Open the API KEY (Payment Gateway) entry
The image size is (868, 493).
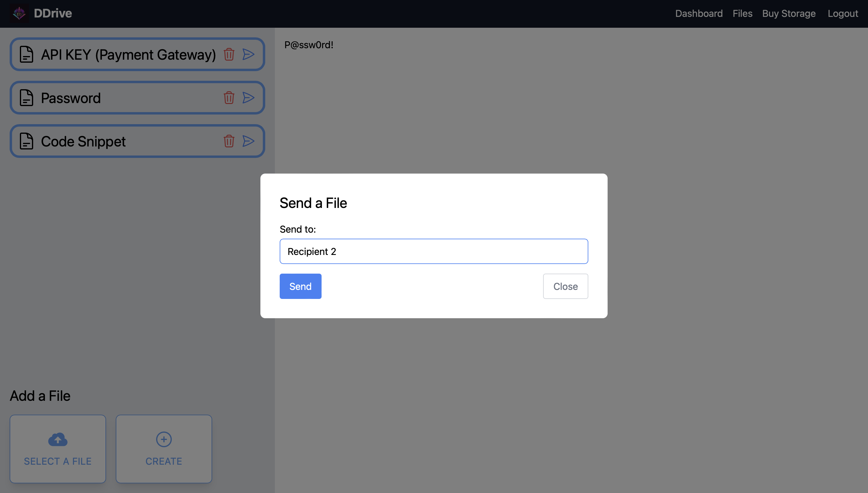point(128,55)
